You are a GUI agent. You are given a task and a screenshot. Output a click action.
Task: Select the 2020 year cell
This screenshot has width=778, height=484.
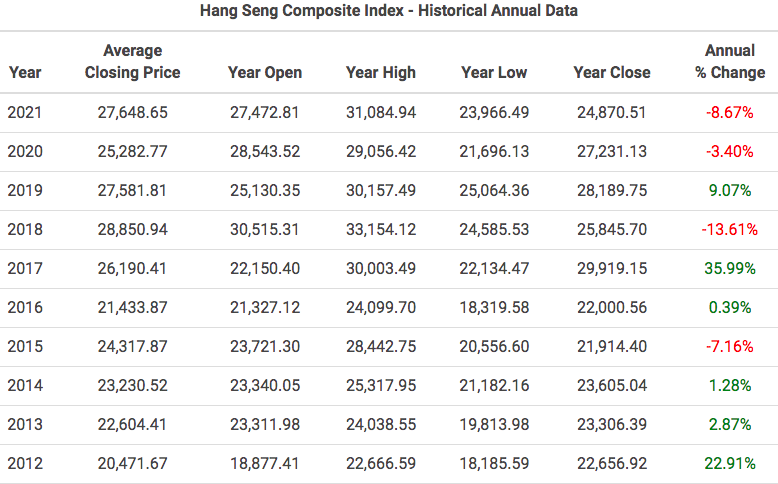coord(25,151)
